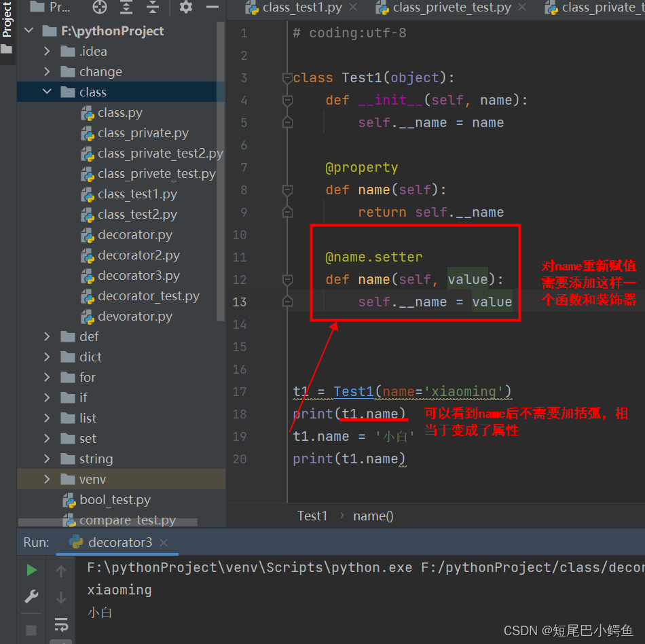Open Project panel settings gear
This screenshot has height=644, width=645.
pyautogui.click(x=185, y=7)
